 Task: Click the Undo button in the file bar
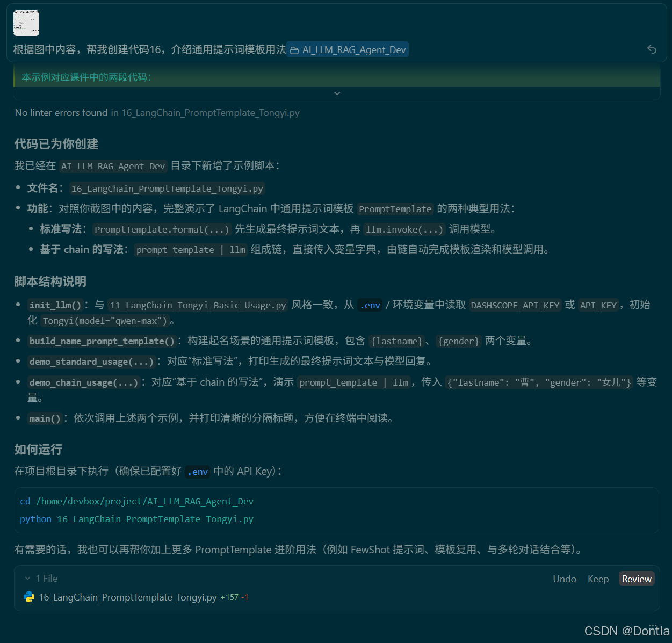564,579
